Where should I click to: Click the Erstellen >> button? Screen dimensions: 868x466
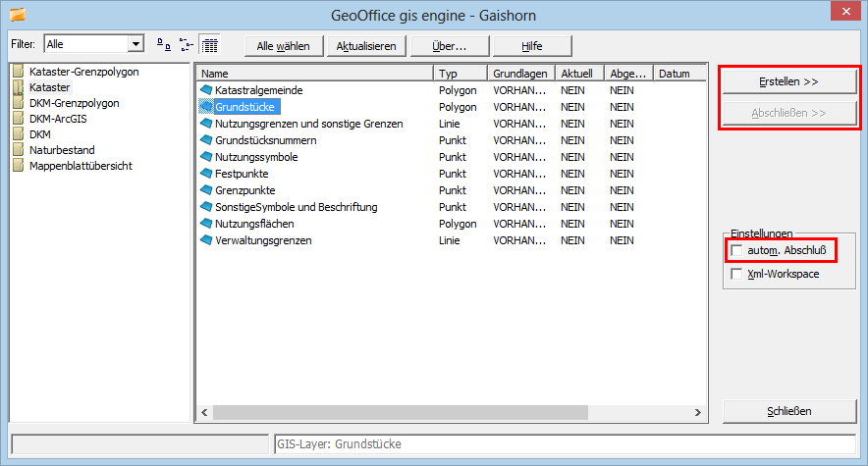(789, 81)
